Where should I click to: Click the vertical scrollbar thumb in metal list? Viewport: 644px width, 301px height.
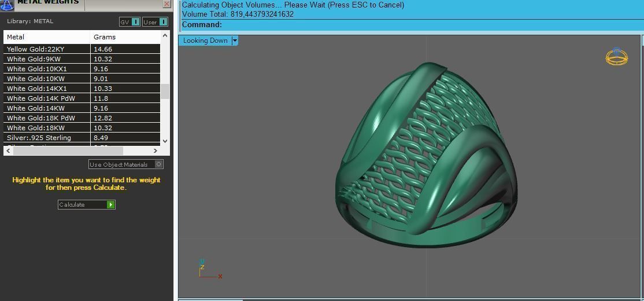(165, 91)
